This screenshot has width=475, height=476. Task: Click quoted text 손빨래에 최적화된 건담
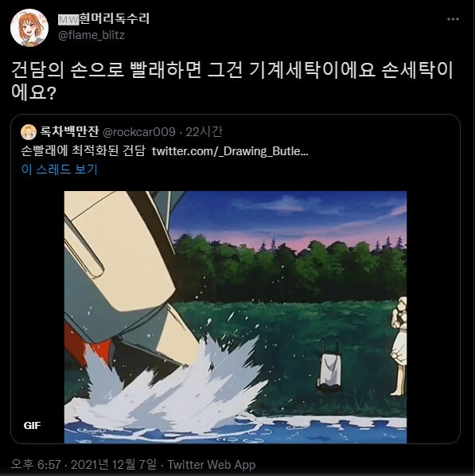click(84, 151)
